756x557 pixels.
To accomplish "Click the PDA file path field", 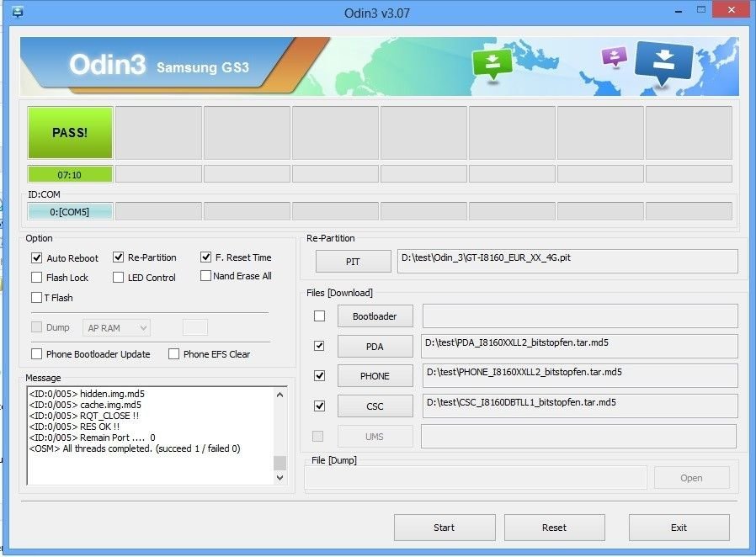I will 579,346.
